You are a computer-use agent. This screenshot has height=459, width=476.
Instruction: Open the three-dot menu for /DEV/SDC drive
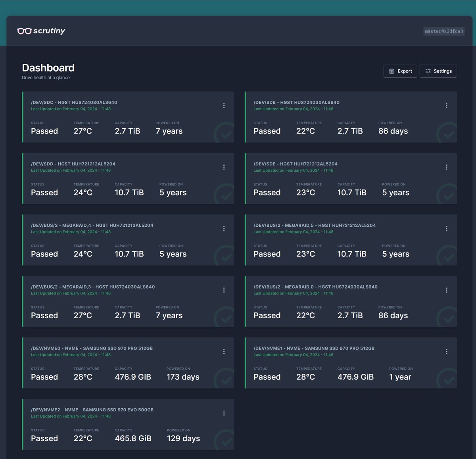[x=224, y=106]
